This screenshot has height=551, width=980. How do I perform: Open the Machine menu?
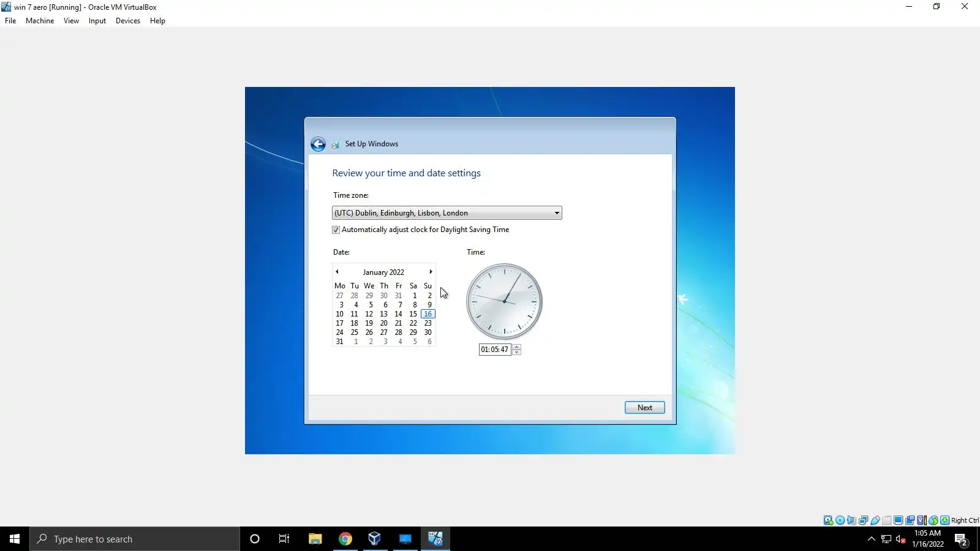pyautogui.click(x=40, y=21)
